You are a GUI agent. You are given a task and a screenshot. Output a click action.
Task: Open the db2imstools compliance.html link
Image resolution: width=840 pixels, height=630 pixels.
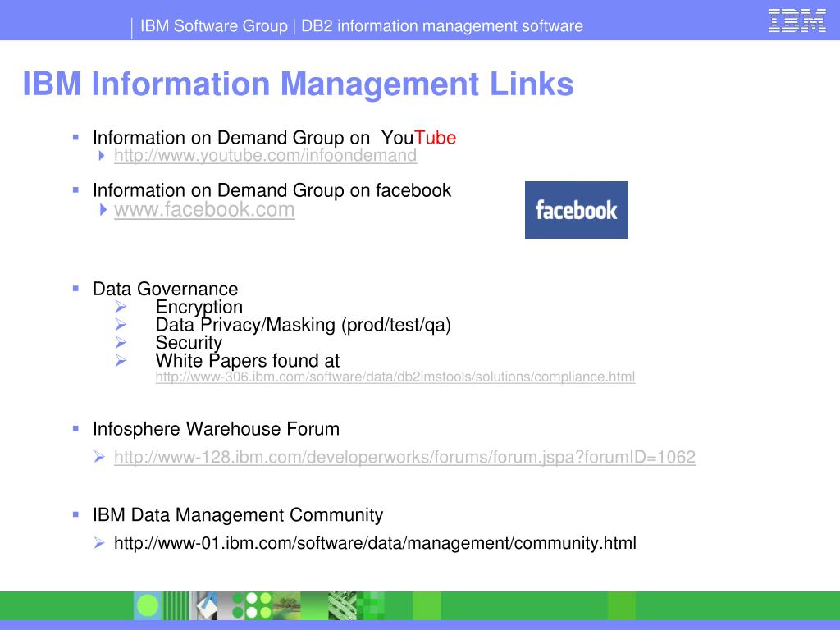coord(395,377)
